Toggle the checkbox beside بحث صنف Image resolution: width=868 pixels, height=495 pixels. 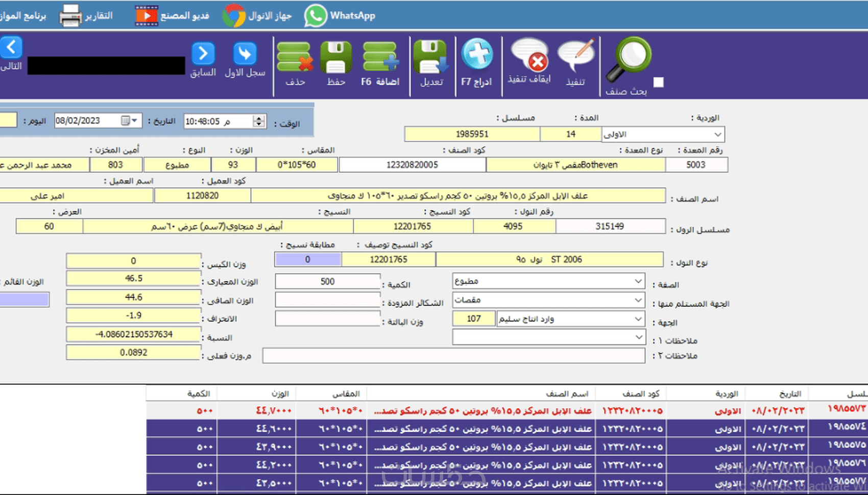tap(659, 82)
